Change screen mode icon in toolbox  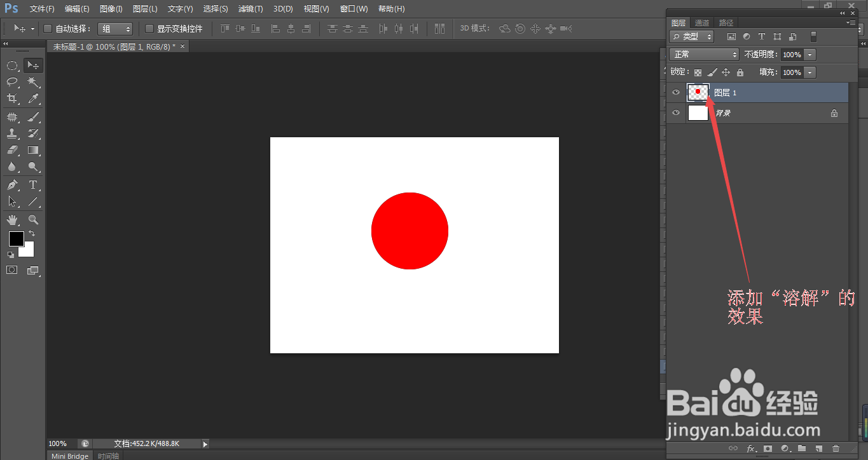click(x=33, y=270)
